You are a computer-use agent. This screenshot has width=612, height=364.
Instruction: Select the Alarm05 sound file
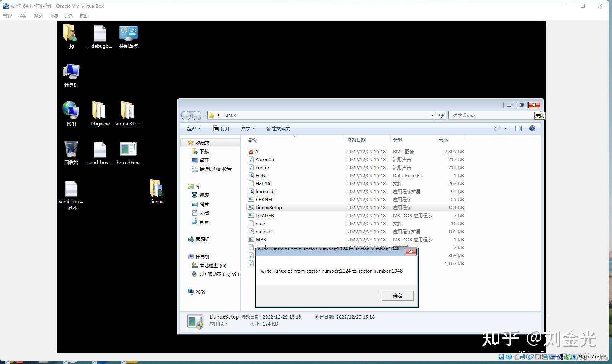point(356,159)
